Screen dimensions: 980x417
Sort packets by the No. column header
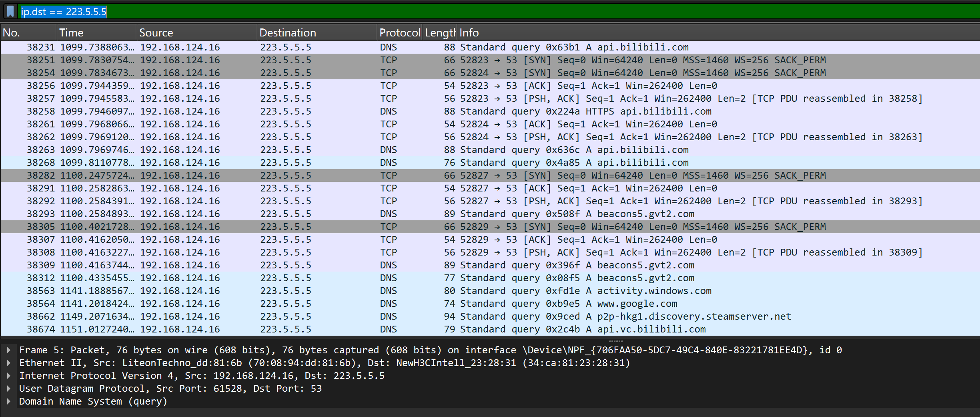28,33
